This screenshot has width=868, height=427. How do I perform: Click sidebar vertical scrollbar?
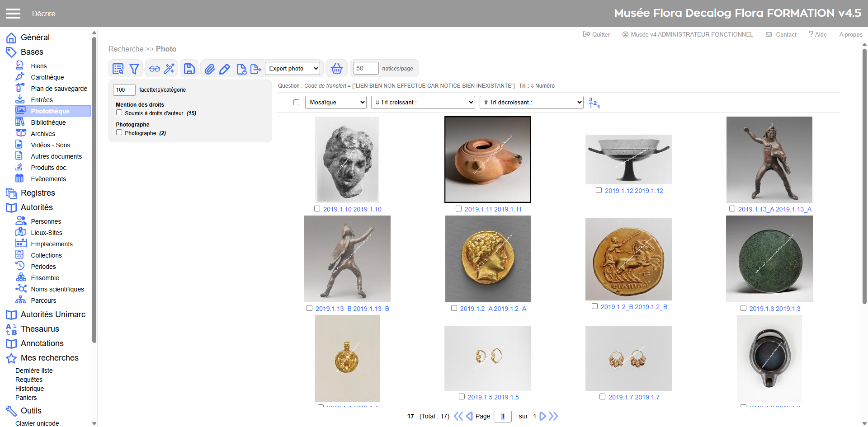(x=94, y=190)
